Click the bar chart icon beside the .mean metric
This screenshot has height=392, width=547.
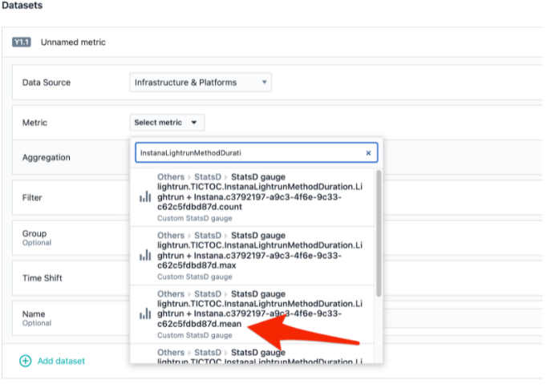[145, 314]
